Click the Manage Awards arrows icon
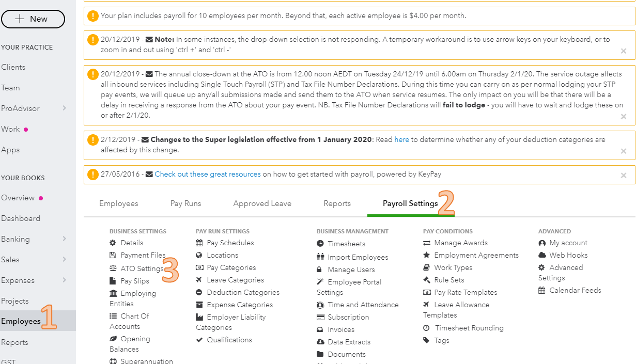 coord(427,243)
